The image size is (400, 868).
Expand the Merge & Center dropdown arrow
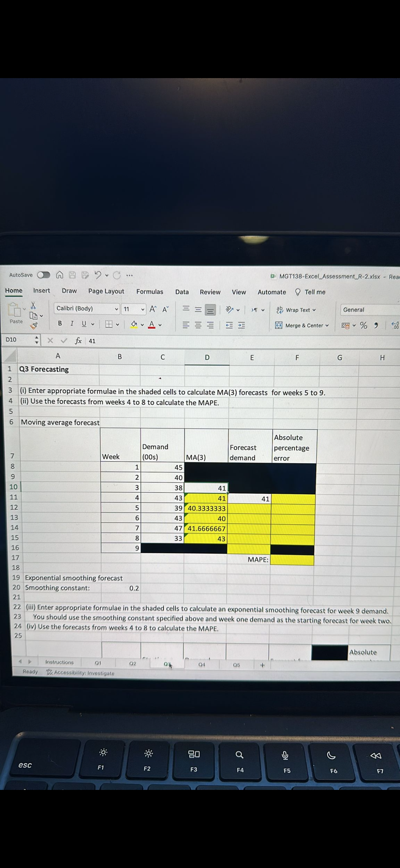(x=327, y=325)
